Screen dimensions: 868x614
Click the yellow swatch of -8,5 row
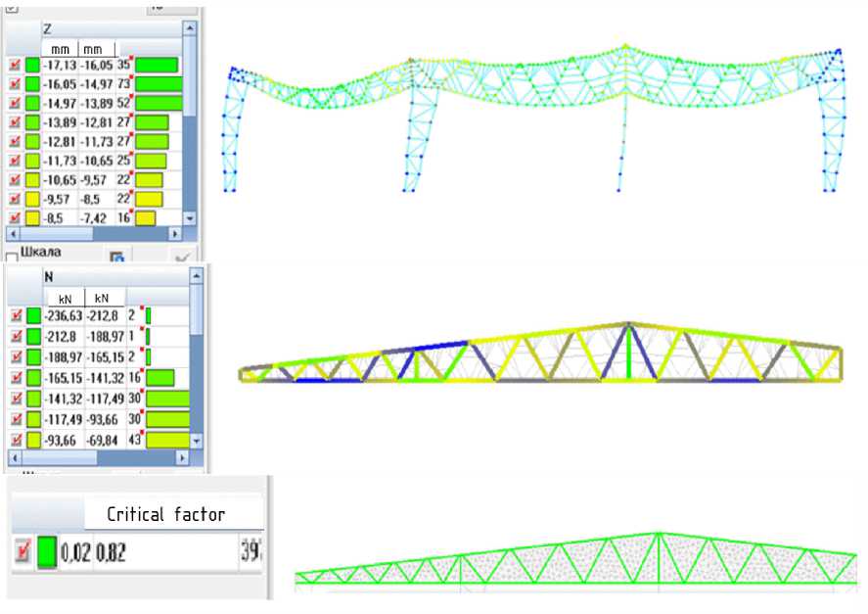pos(32,217)
